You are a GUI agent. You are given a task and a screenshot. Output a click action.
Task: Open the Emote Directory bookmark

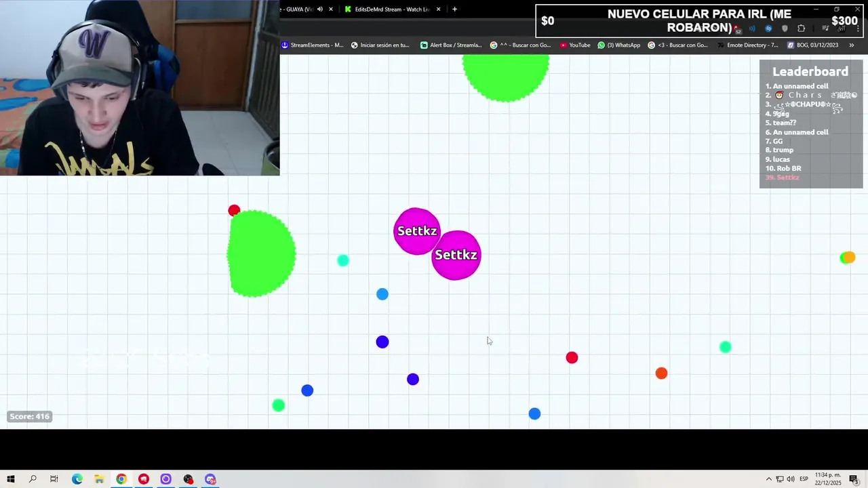coord(747,45)
